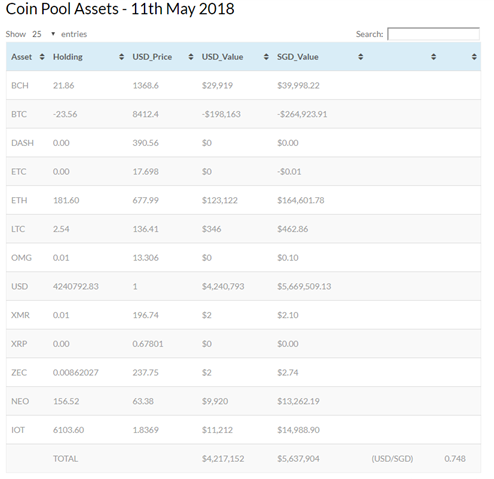The height and width of the screenshot is (479, 494).
Task: Click BTC holding value -23.56
Action: (65, 114)
